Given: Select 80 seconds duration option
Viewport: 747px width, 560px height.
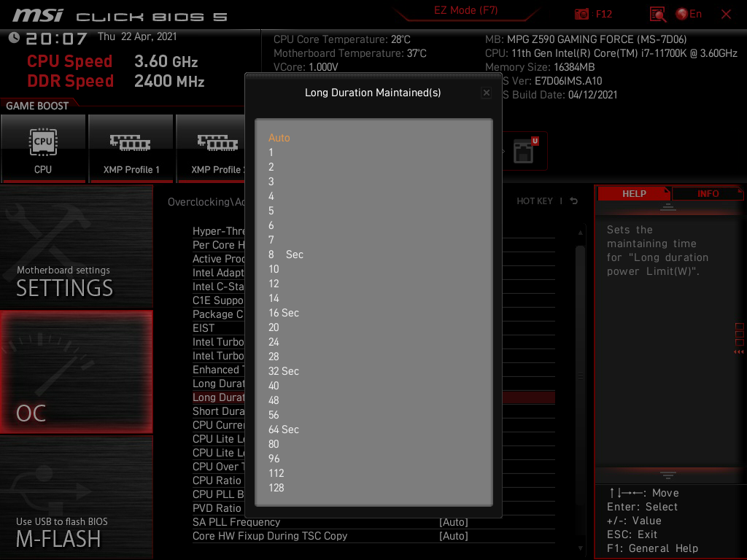Looking at the screenshot, I should (x=274, y=444).
